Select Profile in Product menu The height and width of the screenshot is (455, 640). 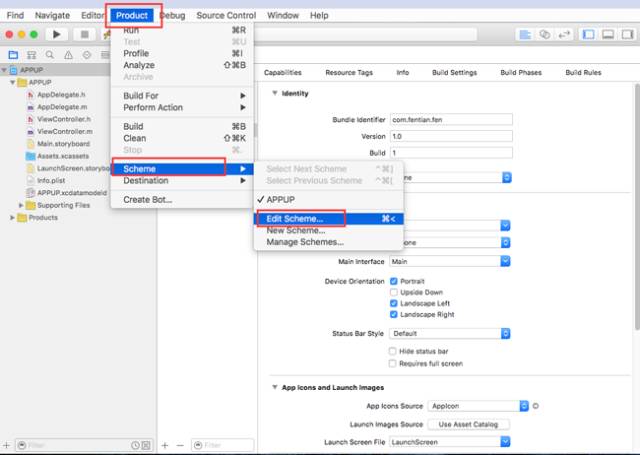(182, 53)
